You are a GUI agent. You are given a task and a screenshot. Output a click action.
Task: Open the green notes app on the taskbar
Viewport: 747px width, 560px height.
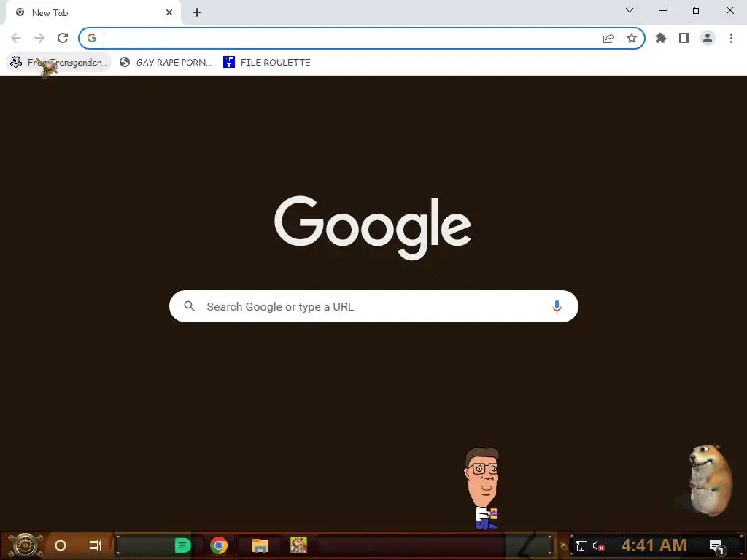coord(182,545)
